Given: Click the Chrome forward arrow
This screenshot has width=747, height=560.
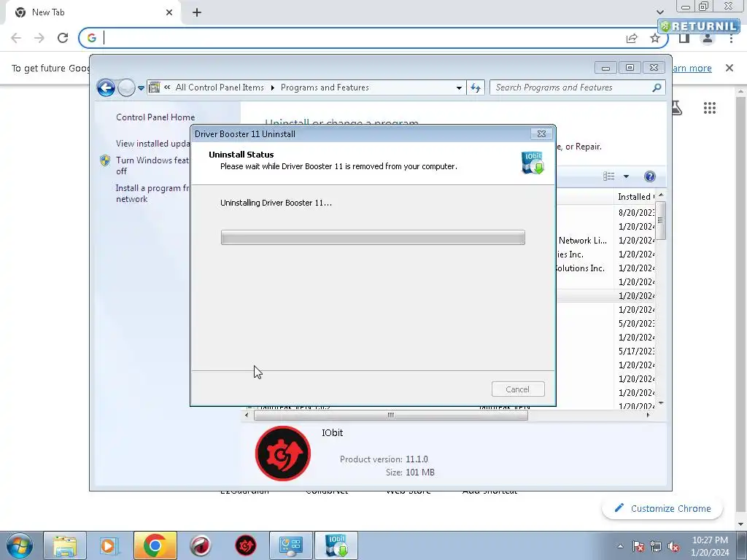Looking at the screenshot, I should [x=39, y=38].
